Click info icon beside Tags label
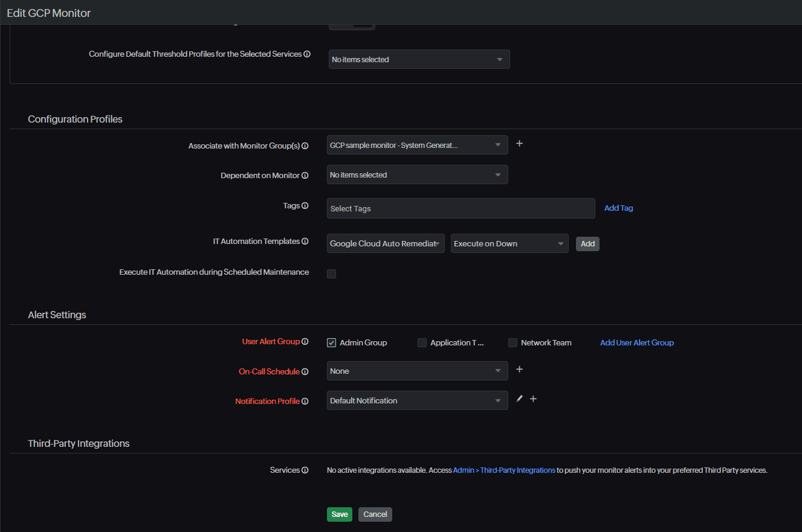Viewport: 802px width, 532px height. point(305,206)
